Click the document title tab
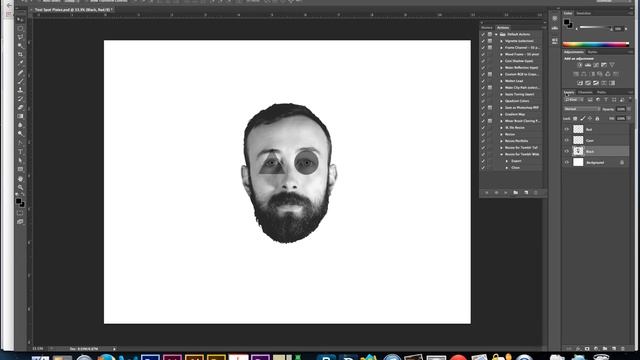640x360 pixels. pos(73,9)
